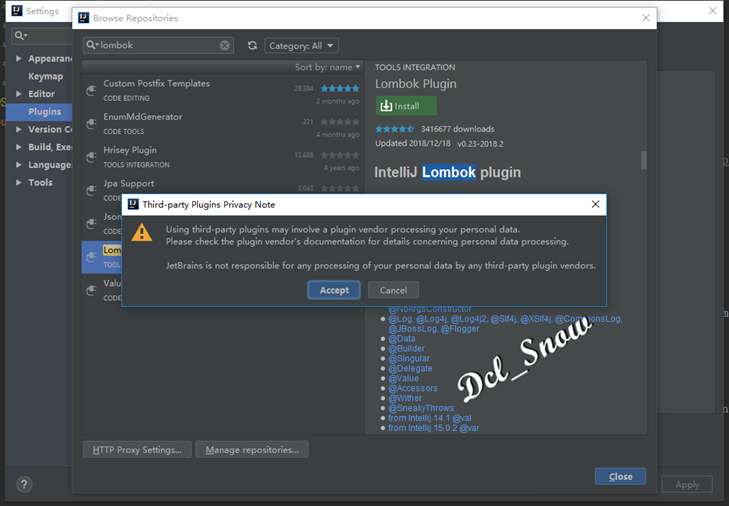The image size is (729, 506).
Task: Open the @Value annotation link
Action: click(x=404, y=378)
